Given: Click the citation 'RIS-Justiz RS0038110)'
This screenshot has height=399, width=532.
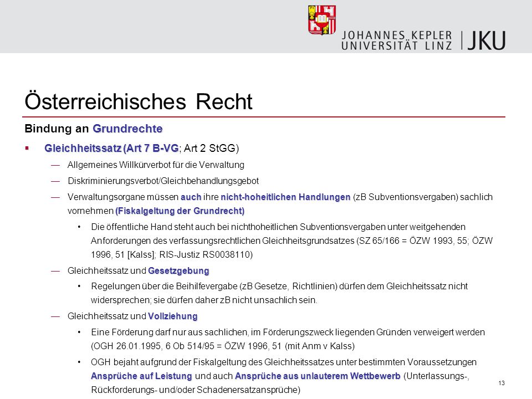Looking at the screenshot, I should coord(206,255).
